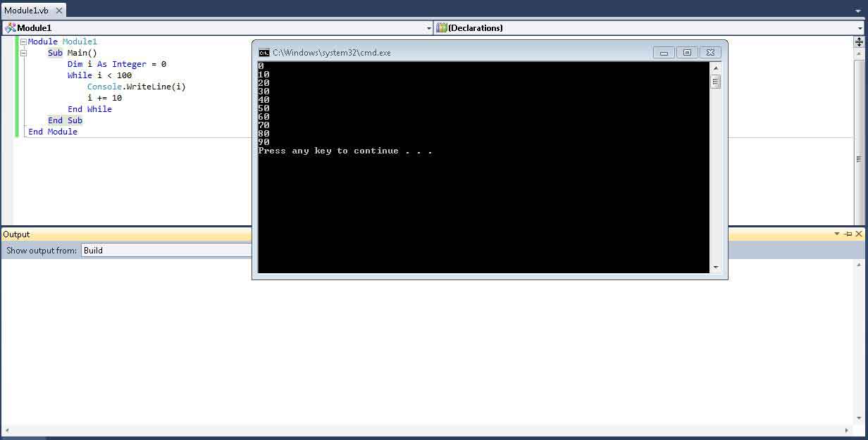The height and width of the screenshot is (440, 868).
Task: Open the (Declarations) member dropdown
Action: [650, 28]
